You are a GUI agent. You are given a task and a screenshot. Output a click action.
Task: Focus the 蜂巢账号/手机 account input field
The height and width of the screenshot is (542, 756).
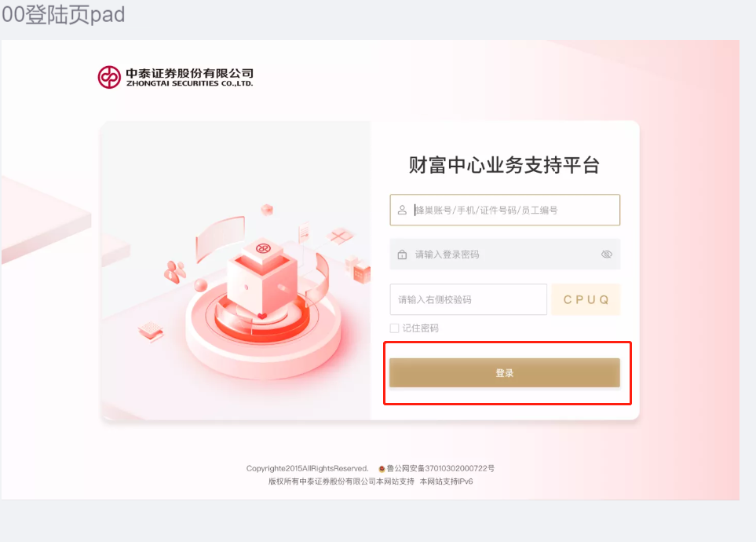point(505,210)
